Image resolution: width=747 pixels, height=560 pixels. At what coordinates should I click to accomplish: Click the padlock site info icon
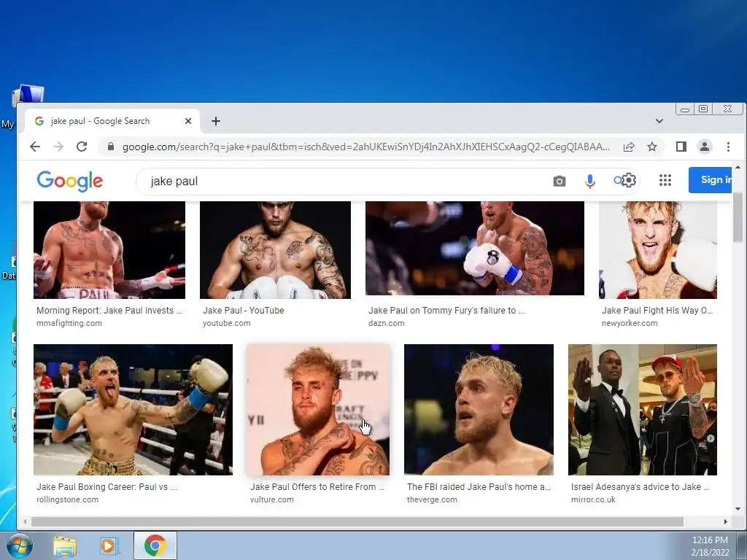click(111, 147)
